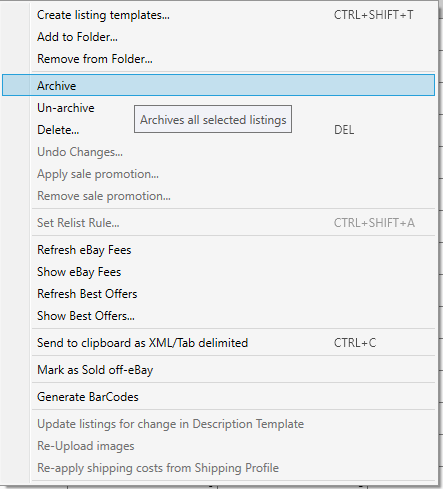Open Set Relist Rule option
Screen dimensions: 443x489
[x=218, y=223]
